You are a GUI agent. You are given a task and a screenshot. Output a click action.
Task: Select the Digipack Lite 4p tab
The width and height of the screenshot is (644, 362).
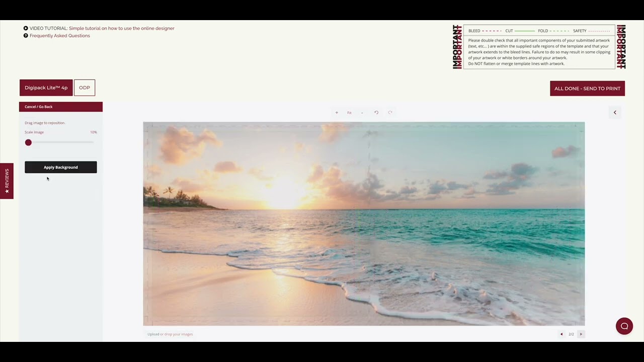tap(46, 87)
